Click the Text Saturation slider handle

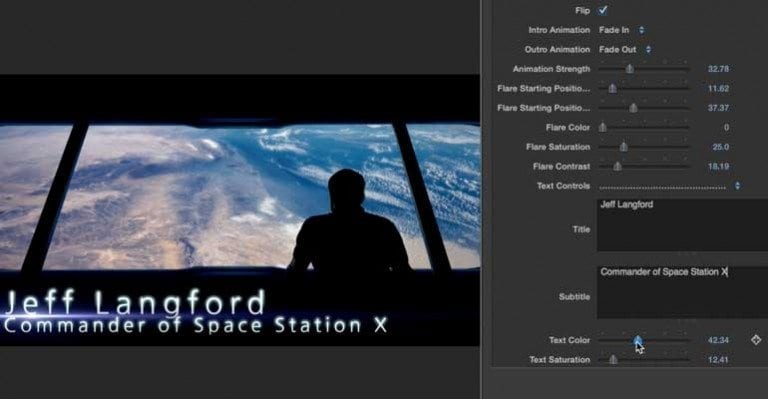point(613,360)
